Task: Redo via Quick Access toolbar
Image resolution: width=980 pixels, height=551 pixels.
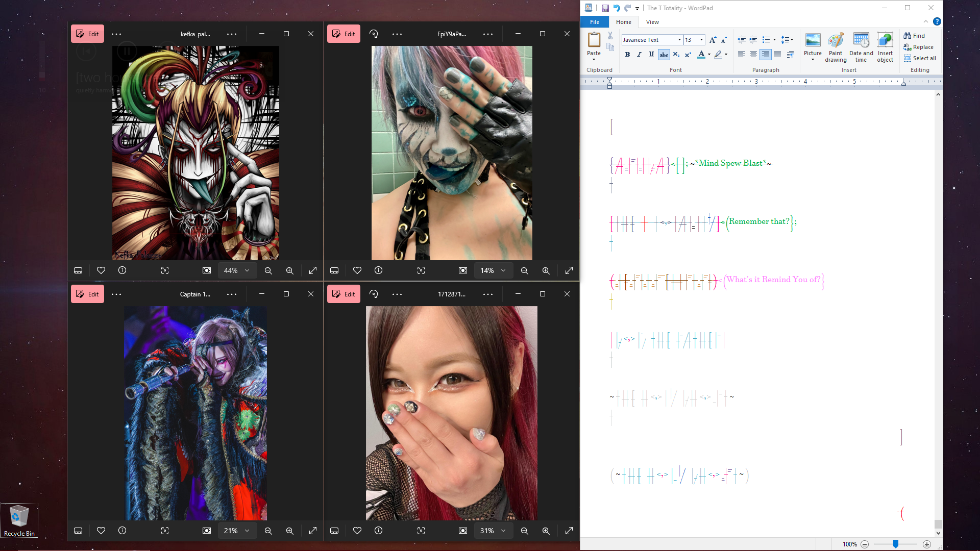Action: (628, 8)
